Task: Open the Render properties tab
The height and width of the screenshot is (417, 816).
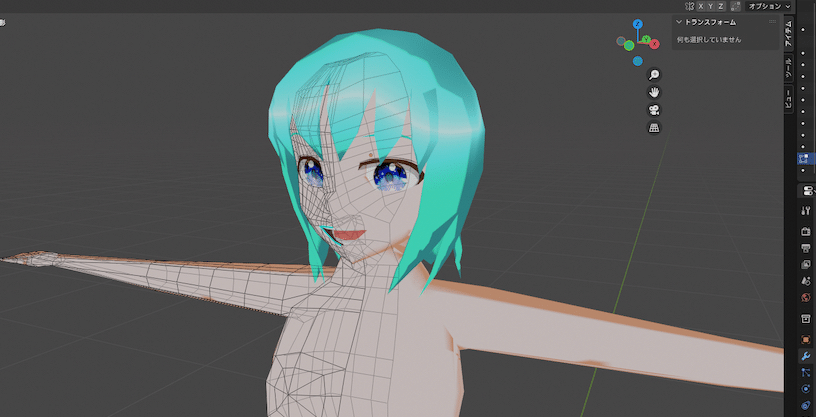Action: click(806, 232)
